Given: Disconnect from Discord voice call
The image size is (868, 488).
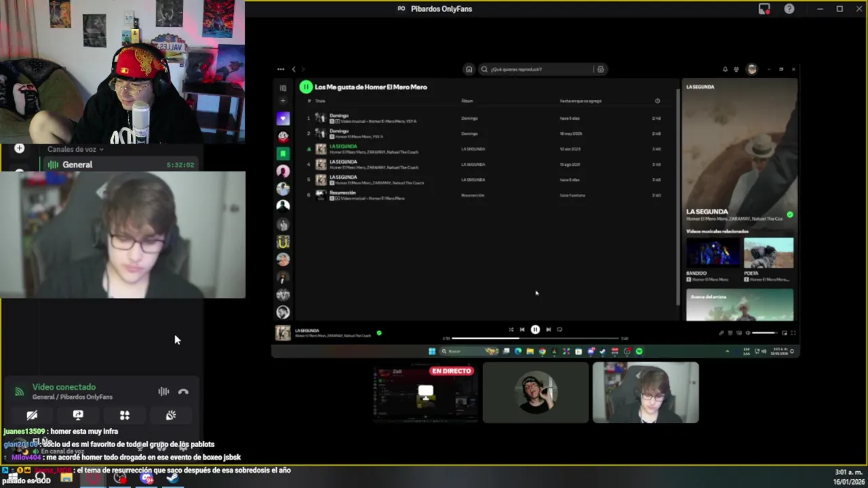Looking at the screenshot, I should click(x=183, y=392).
